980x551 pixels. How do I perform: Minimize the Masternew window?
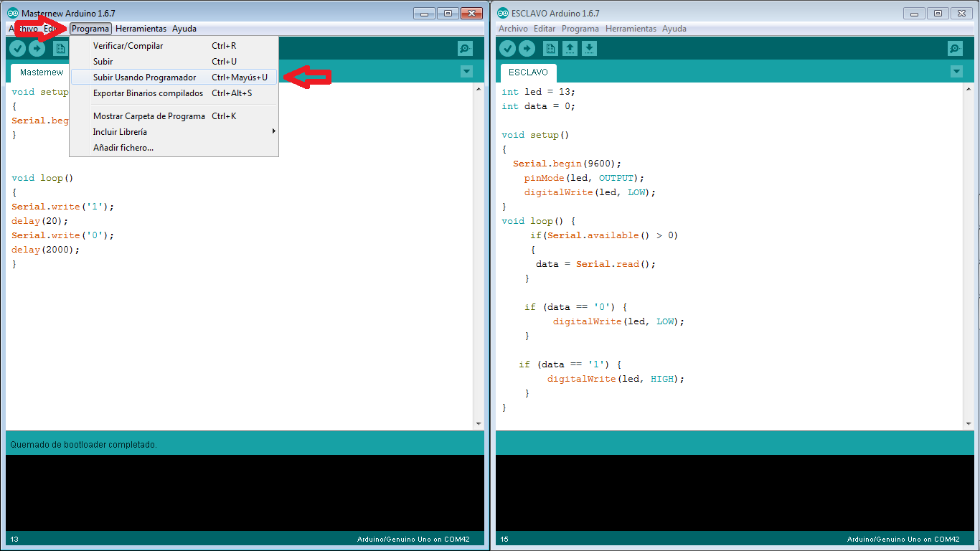coord(425,13)
